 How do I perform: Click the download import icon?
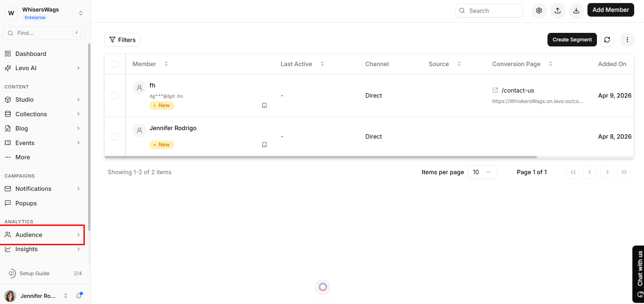pos(576,11)
